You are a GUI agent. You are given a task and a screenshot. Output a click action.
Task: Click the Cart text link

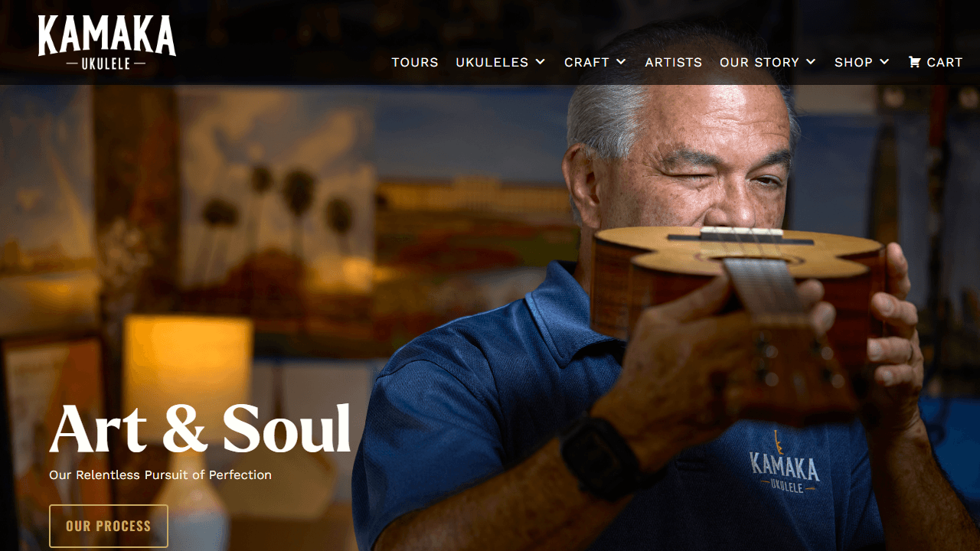(x=945, y=62)
